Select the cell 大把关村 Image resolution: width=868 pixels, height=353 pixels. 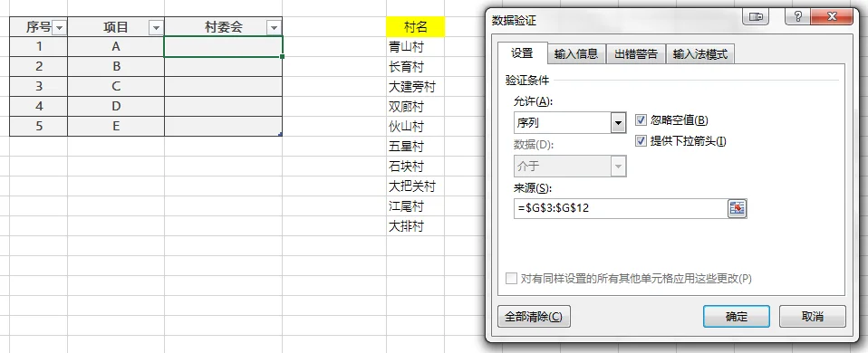[415, 186]
